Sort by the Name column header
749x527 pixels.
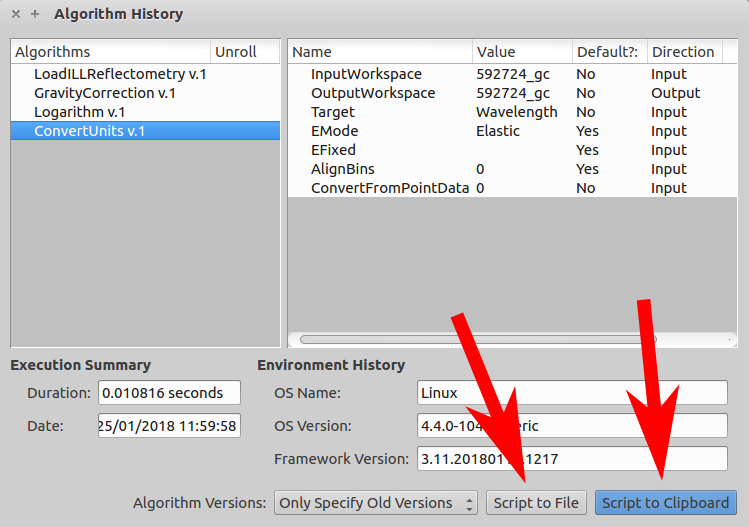[378, 52]
